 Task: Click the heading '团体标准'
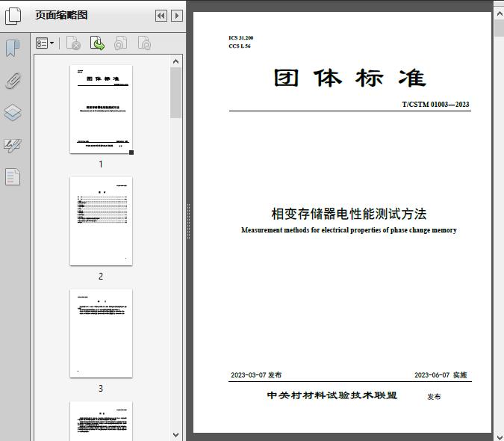[350, 78]
